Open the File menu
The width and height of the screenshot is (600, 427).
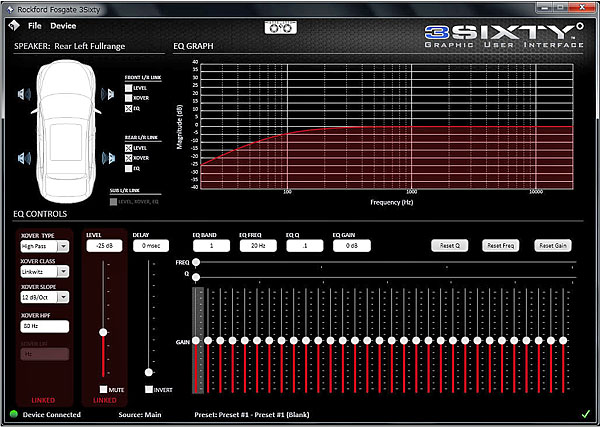coord(34,26)
